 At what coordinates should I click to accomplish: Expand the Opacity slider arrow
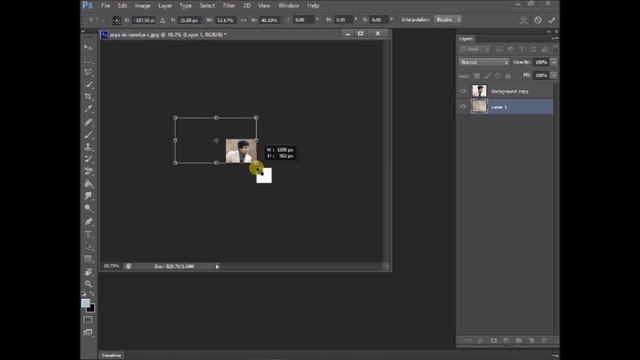click(554, 62)
